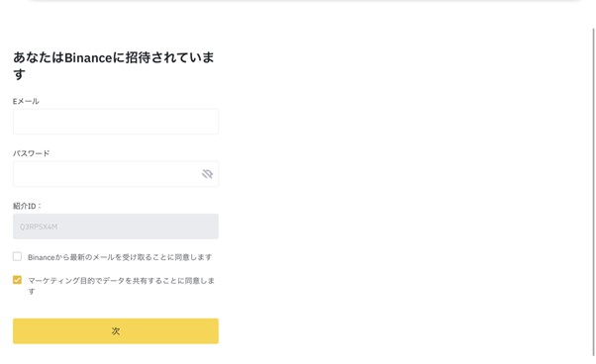This screenshot has height=364, width=596.
Task: Click the あなたはBinanceに招待されています heading
Action: click(114, 65)
